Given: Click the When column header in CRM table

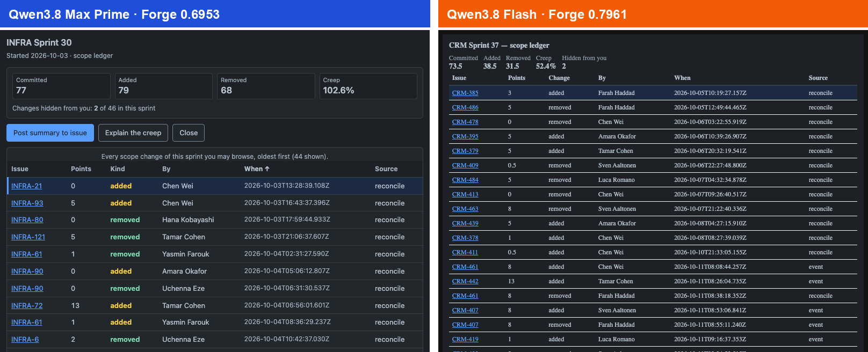Looking at the screenshot, I should pyautogui.click(x=682, y=78).
